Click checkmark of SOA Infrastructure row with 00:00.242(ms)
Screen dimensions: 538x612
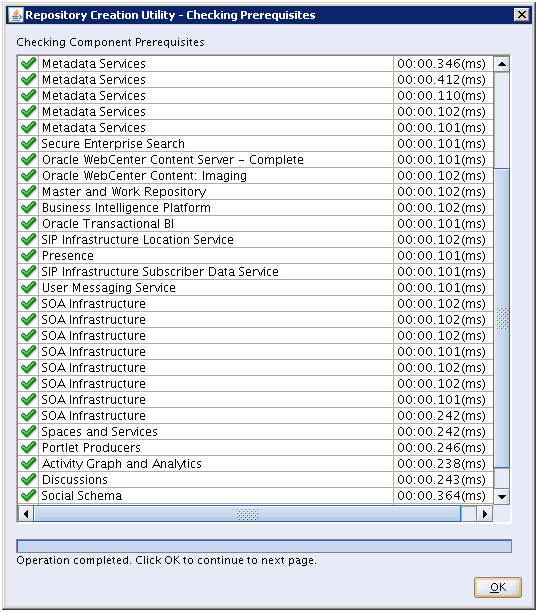click(29, 416)
